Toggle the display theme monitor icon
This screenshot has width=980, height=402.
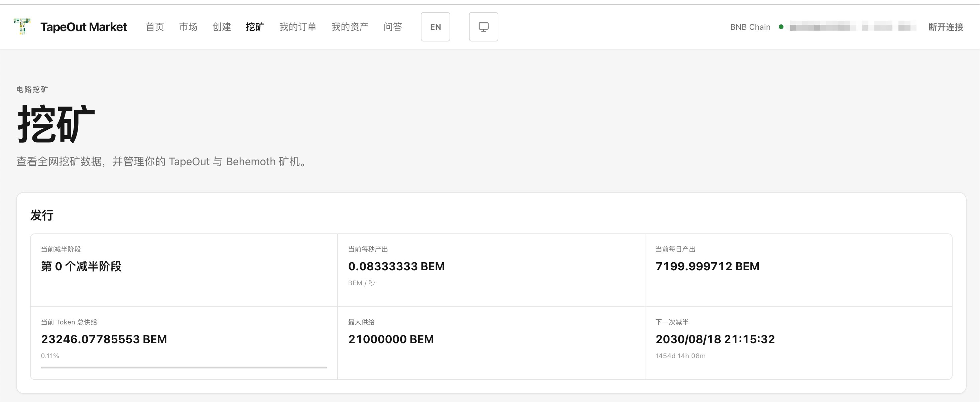[x=484, y=27]
